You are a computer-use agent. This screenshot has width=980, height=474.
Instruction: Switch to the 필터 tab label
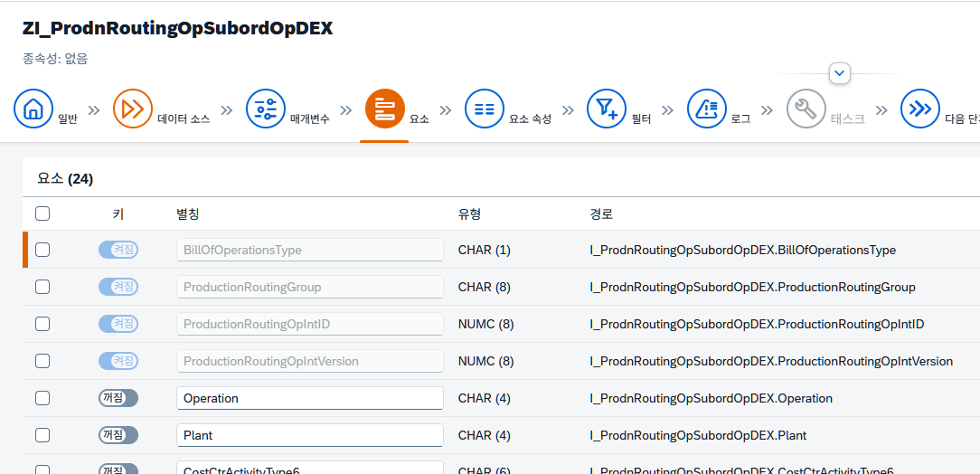pyautogui.click(x=641, y=119)
